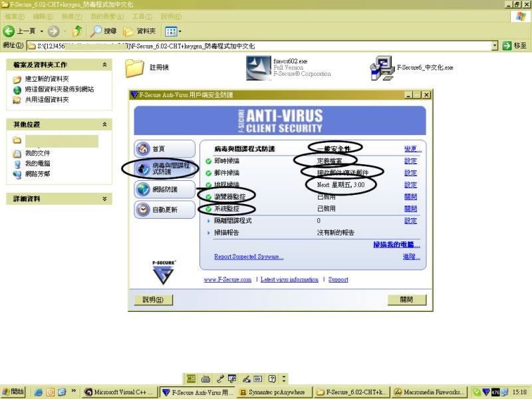Open the 搜尋 search pane
Screen dimensions: 532x399
pos(104,31)
